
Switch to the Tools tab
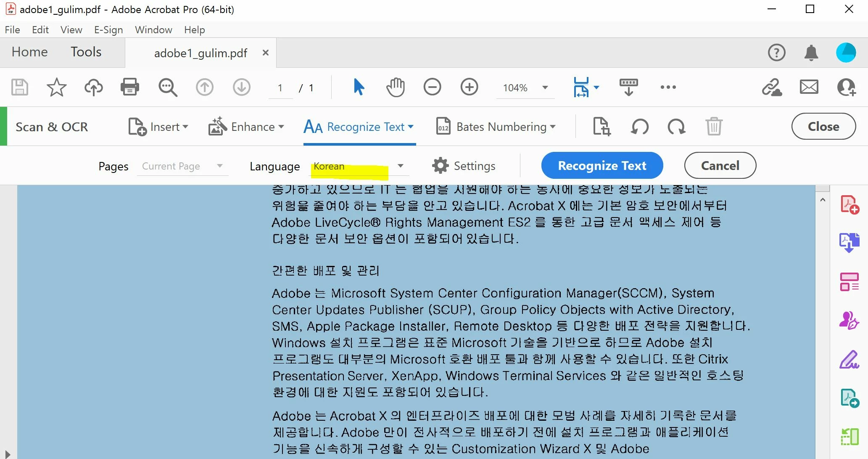[86, 52]
